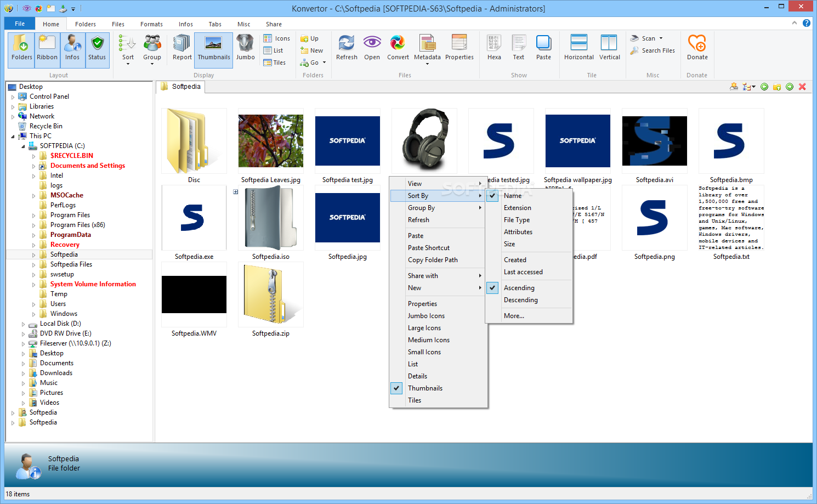Select Ascending sort order
Viewport: 817px width, 504px height.
[x=529, y=288]
